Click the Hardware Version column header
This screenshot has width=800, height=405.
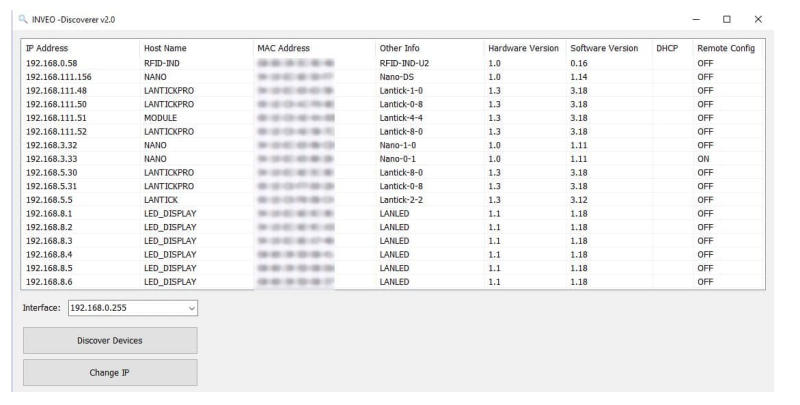coord(523,48)
